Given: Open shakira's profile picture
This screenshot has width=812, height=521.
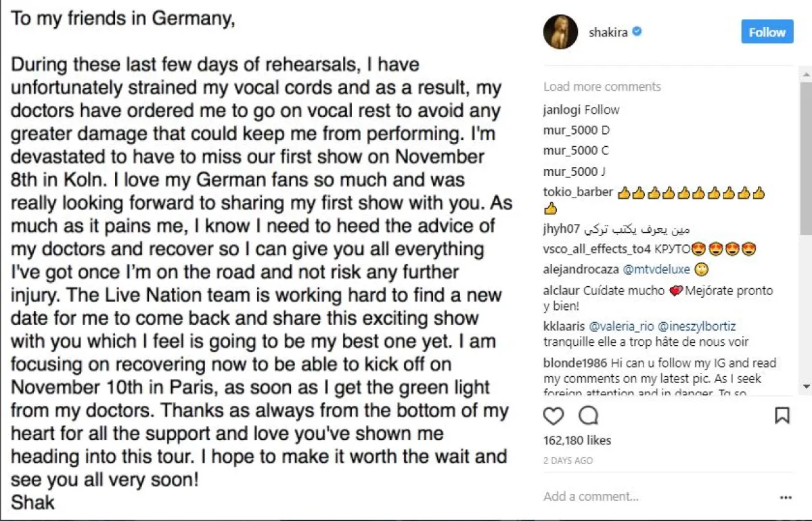Looking at the screenshot, I should tap(560, 32).
